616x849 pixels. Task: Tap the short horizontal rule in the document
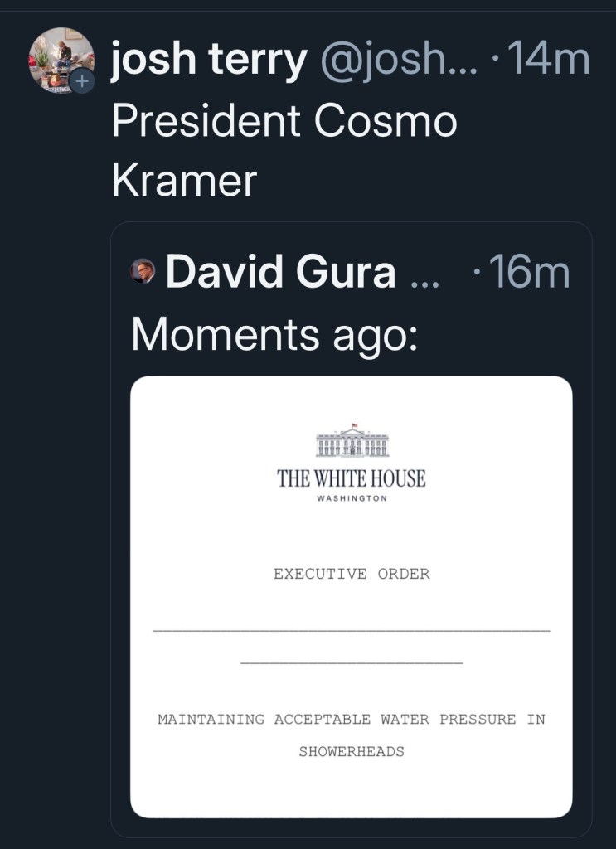click(x=352, y=662)
